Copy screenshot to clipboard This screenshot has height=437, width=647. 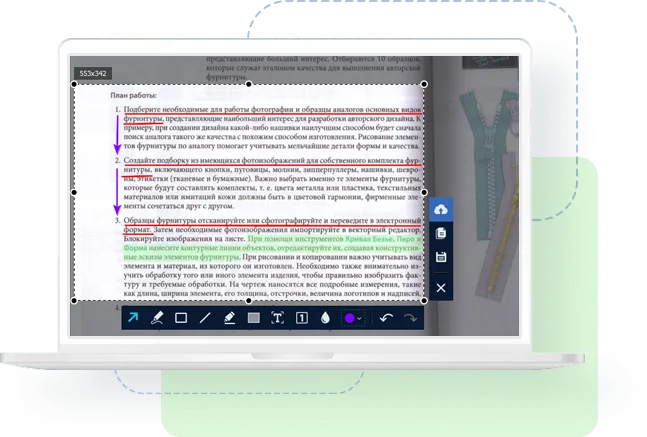pos(441,234)
